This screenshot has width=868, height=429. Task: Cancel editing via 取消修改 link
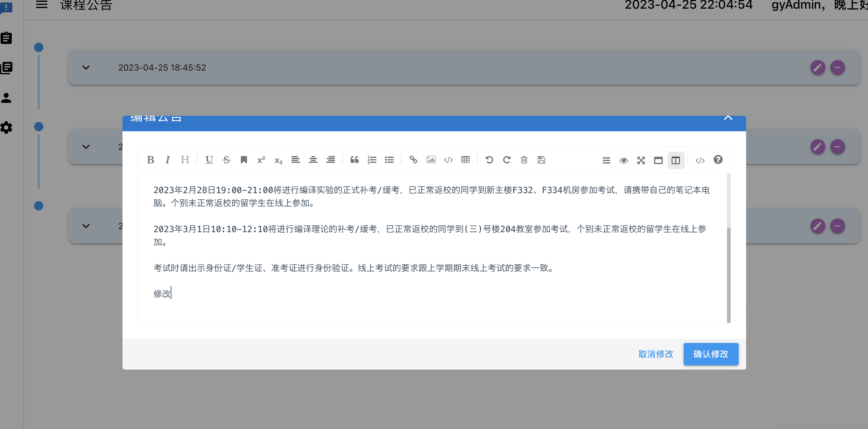(x=655, y=354)
